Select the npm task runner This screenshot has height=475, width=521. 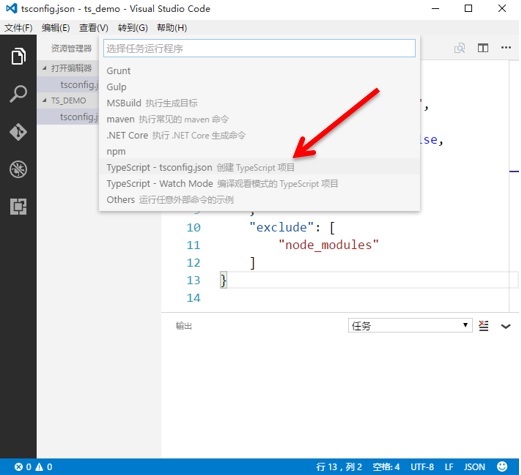point(259,151)
